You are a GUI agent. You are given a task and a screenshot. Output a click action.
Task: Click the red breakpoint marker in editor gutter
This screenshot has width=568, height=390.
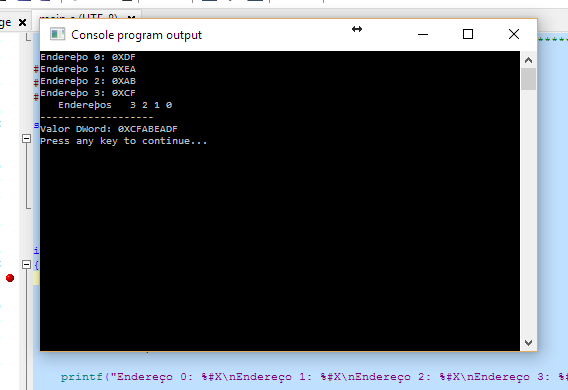pyautogui.click(x=10, y=278)
